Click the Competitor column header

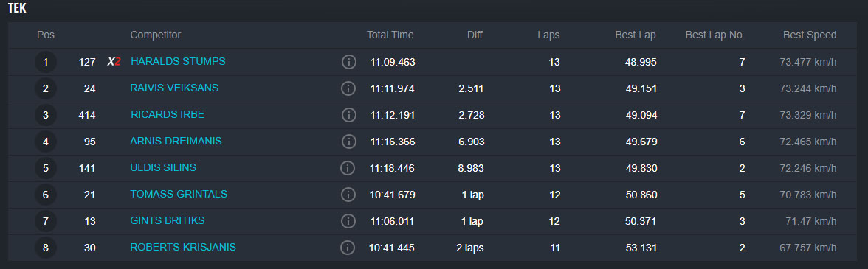pyautogui.click(x=156, y=35)
